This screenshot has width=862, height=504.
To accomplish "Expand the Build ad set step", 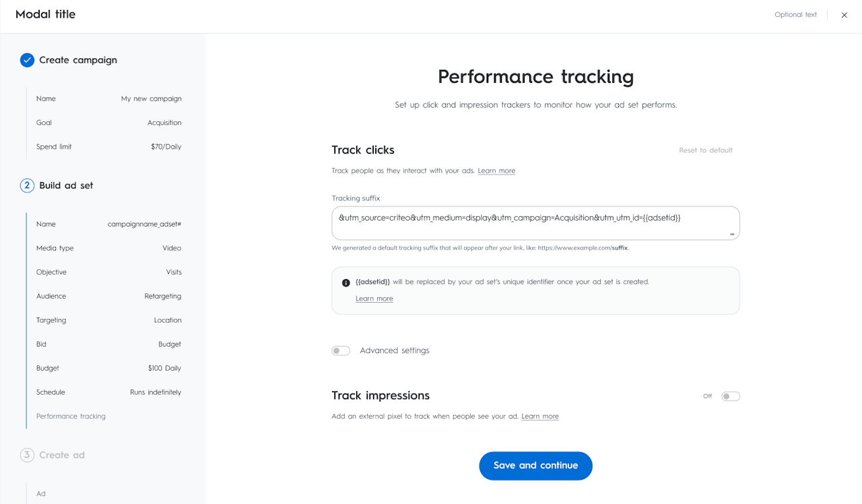I will (66, 186).
